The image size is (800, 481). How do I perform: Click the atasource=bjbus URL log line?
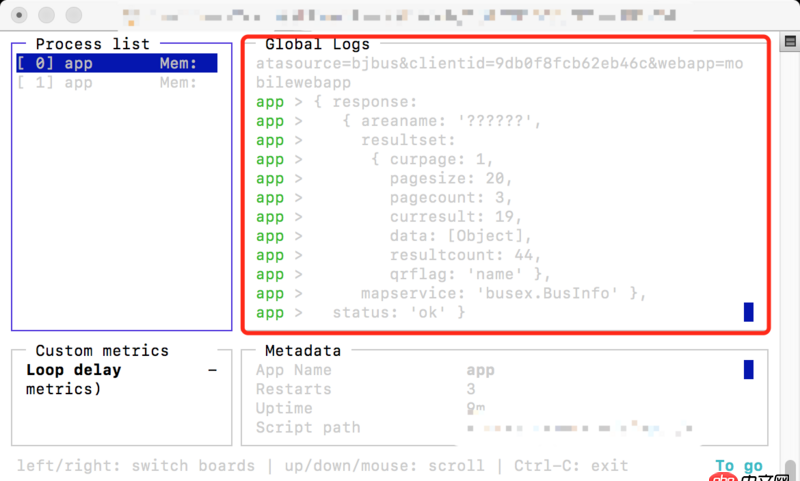499,73
